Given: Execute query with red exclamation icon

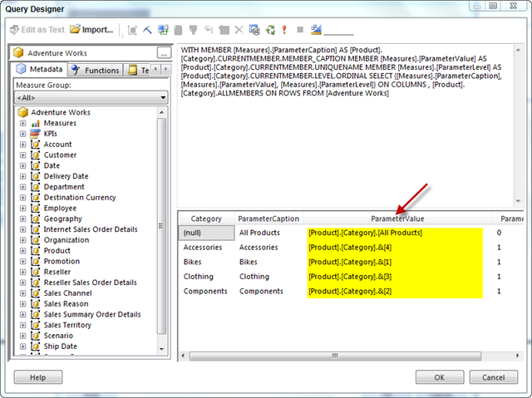Looking at the screenshot, I should click(284, 30).
